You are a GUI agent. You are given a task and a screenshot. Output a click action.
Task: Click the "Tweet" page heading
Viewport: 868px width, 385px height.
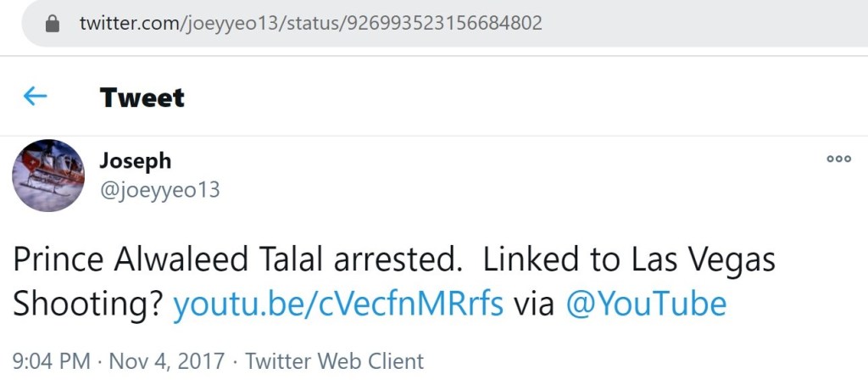[x=142, y=98]
